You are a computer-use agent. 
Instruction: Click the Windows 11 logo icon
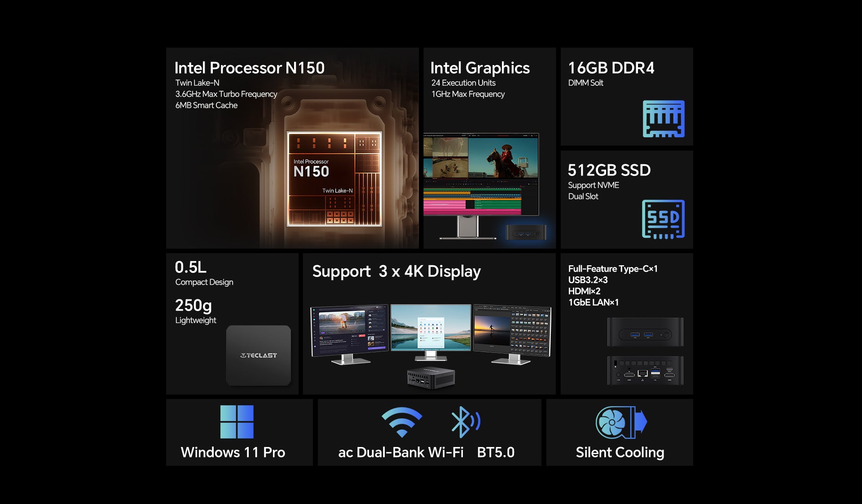coord(237,422)
